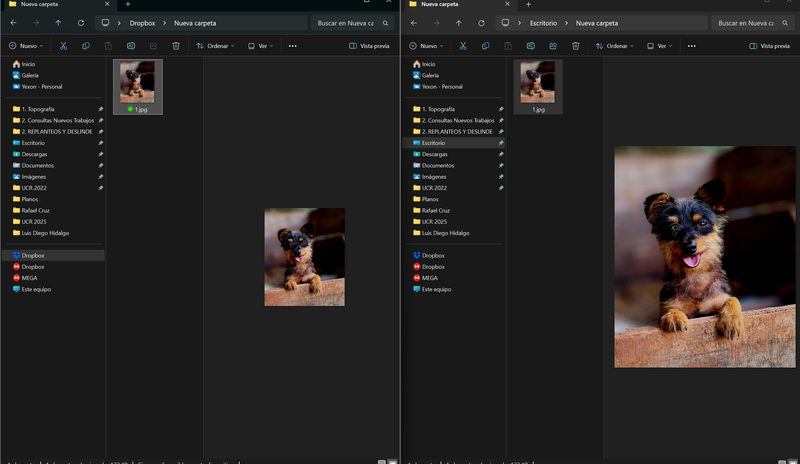Click Rename icon in the Dropbox window toolbar
800x464 pixels.
(x=131, y=45)
